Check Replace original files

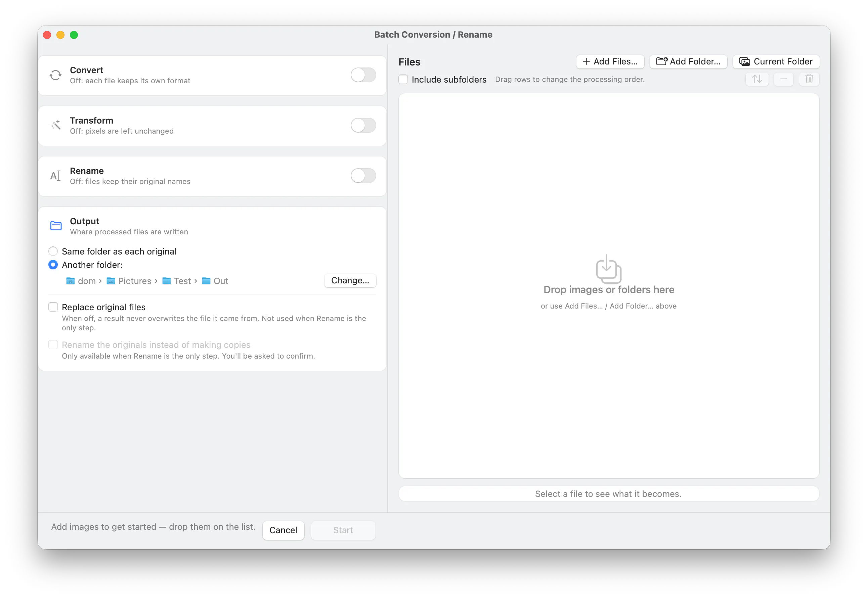click(x=53, y=307)
